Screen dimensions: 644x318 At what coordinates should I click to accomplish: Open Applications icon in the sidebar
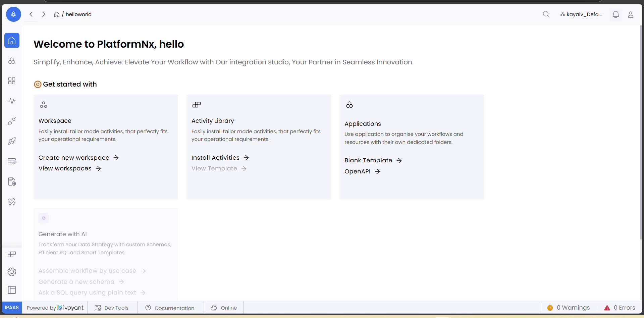tap(12, 61)
